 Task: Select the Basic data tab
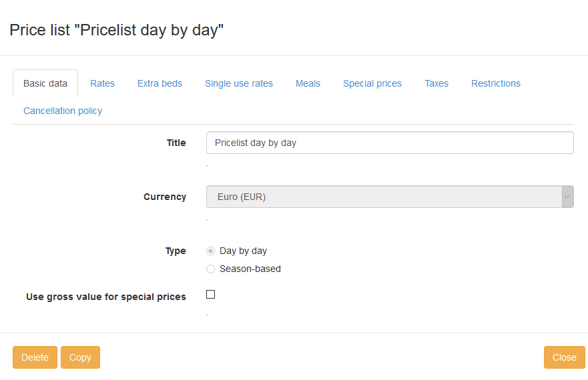tap(45, 83)
